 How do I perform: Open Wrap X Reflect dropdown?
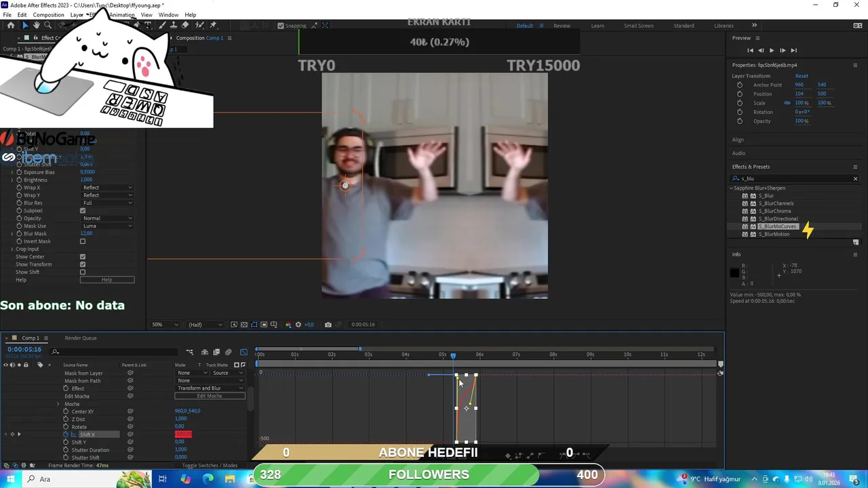(107, 188)
